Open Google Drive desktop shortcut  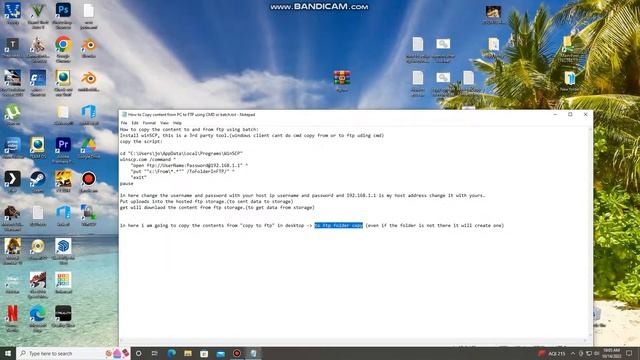tap(89, 148)
